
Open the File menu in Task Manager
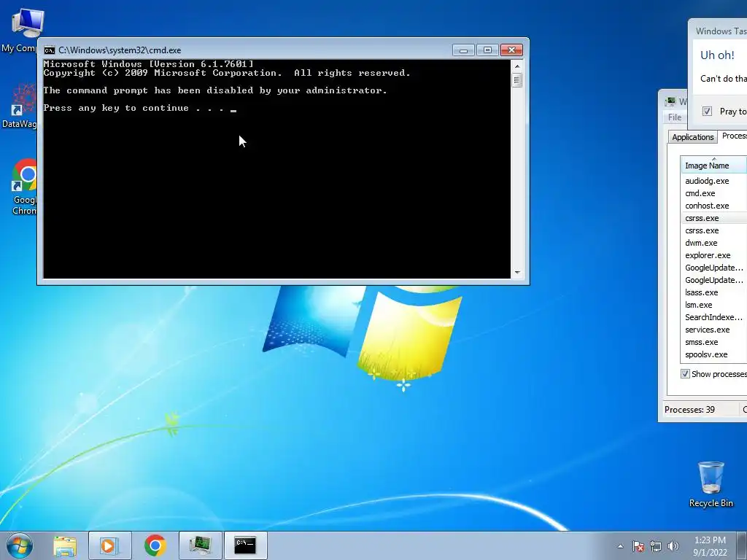675,117
